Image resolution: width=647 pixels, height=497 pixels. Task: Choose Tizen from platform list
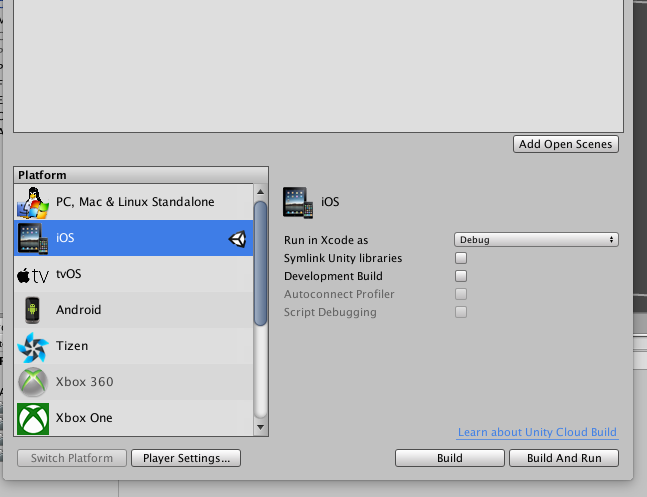[x=134, y=346]
